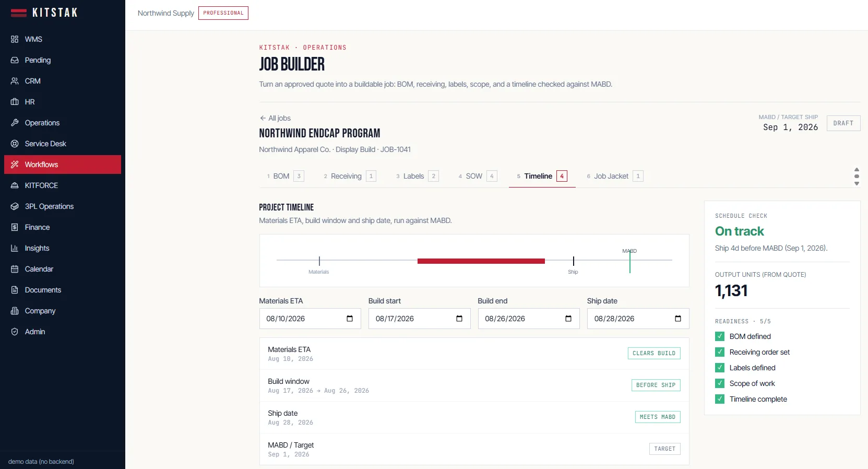Click the Build end date field
Image resolution: width=868 pixels, height=469 pixels.
529,319
